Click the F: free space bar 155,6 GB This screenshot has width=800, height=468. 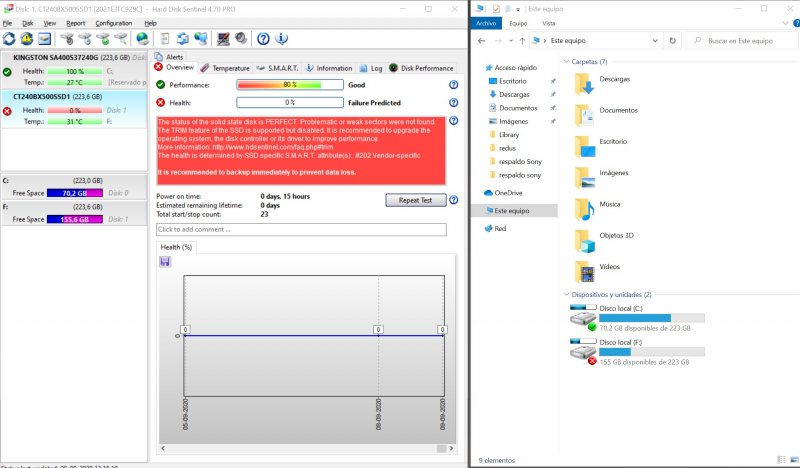coord(75,219)
